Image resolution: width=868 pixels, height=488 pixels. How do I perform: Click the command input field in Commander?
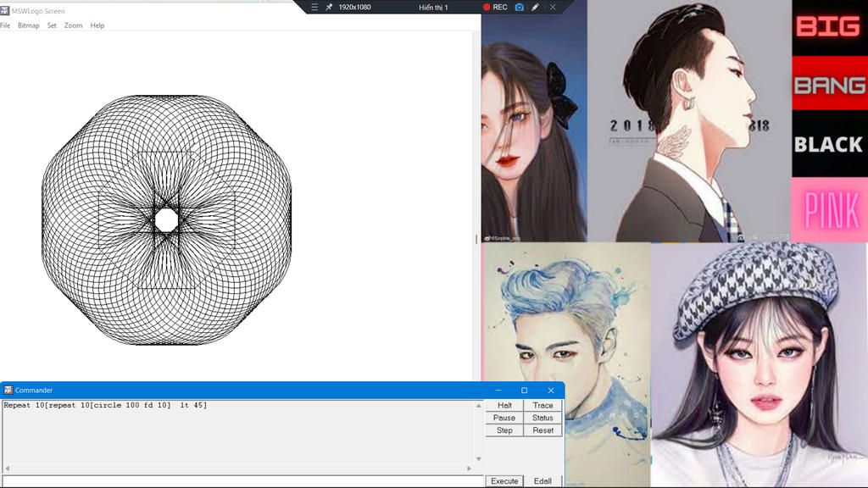coord(243,481)
